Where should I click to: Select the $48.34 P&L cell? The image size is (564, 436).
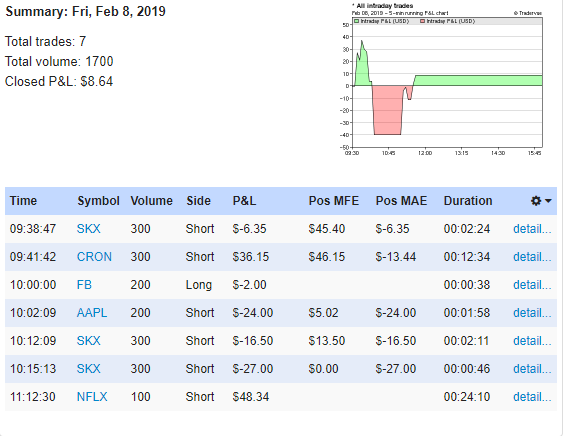(x=251, y=397)
